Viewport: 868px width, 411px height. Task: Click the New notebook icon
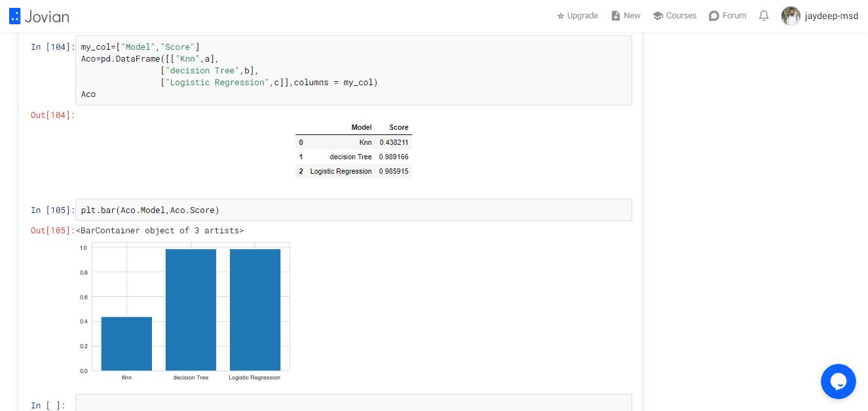click(616, 16)
